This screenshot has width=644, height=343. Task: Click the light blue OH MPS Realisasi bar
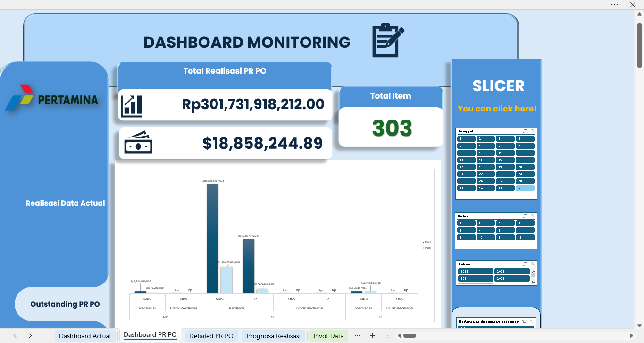(x=226, y=280)
